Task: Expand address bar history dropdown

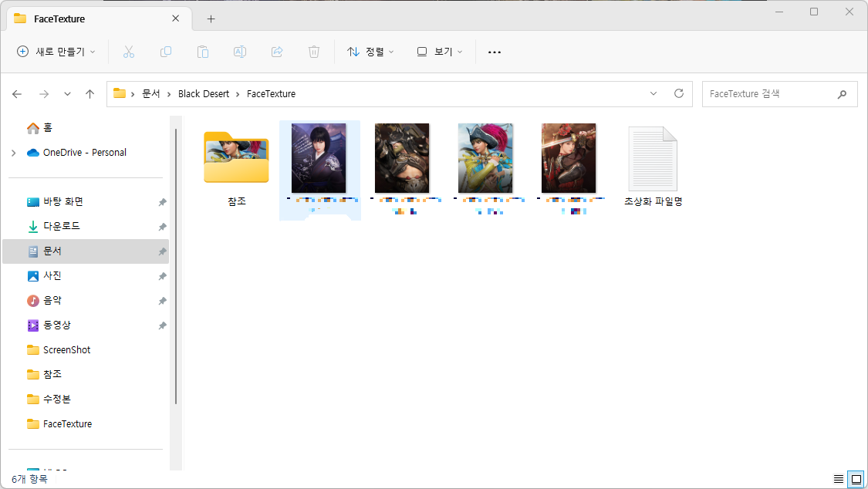Action: (654, 93)
